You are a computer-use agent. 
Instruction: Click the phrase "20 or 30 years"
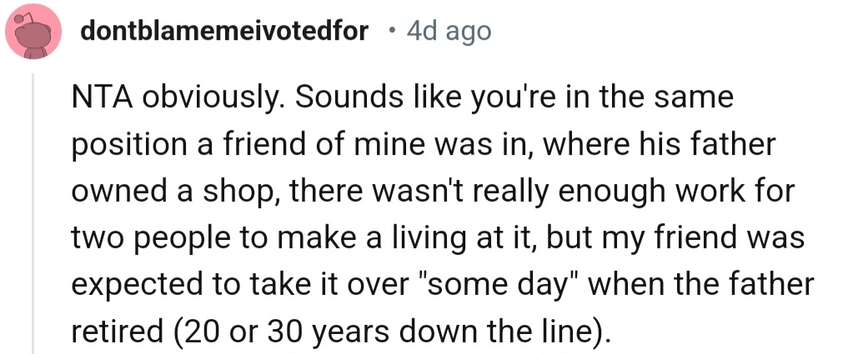282,334
